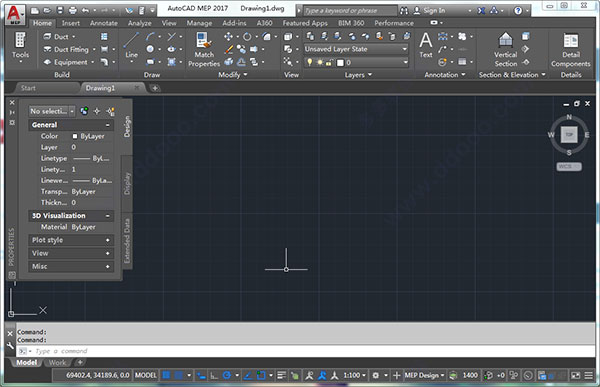Click the Color ByLayer swatch property
This screenshot has width=600, height=387.
pyautogui.click(x=75, y=136)
